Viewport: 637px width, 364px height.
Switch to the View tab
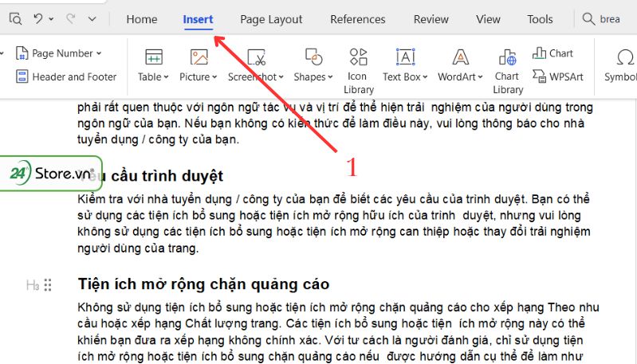click(x=488, y=19)
